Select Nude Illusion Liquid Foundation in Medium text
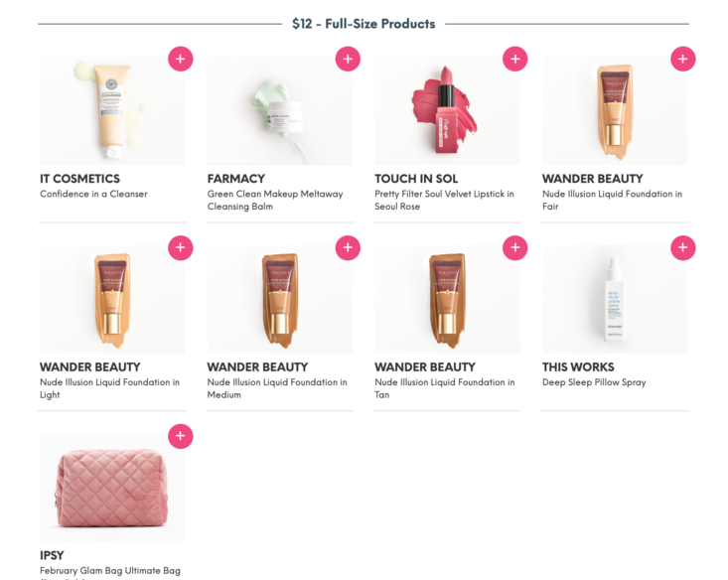This screenshot has width=728, height=580. pos(277,388)
